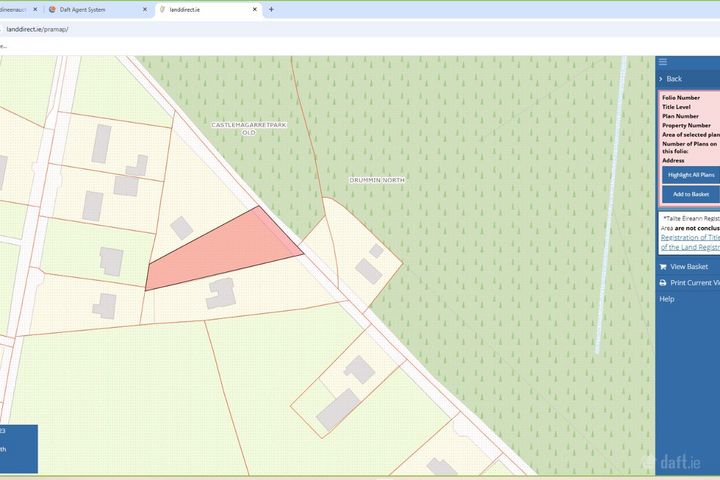Select the landdirect.ie tab
720x480 pixels.
(x=208, y=9)
